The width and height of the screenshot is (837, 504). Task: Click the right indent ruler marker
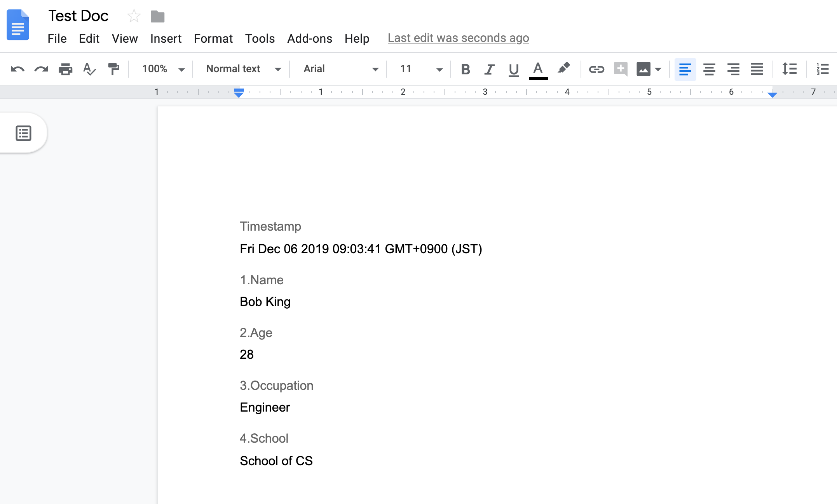click(x=772, y=95)
